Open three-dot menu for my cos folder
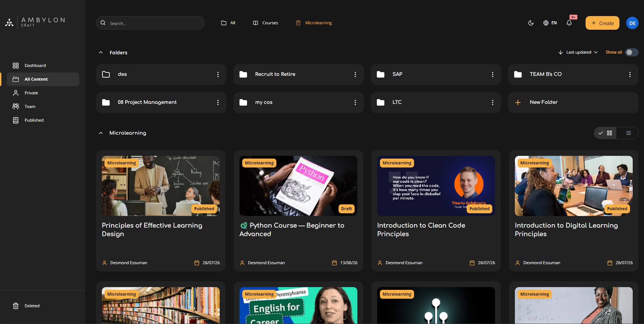 (355, 103)
